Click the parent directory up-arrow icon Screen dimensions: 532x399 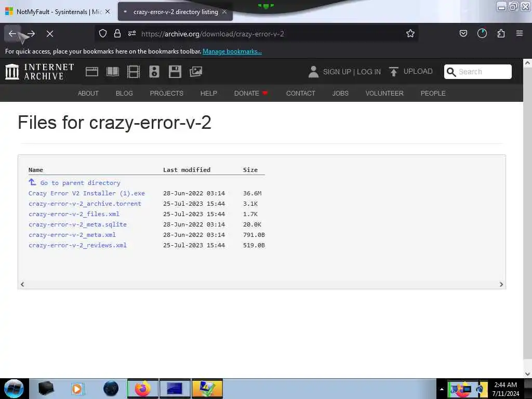click(32, 182)
